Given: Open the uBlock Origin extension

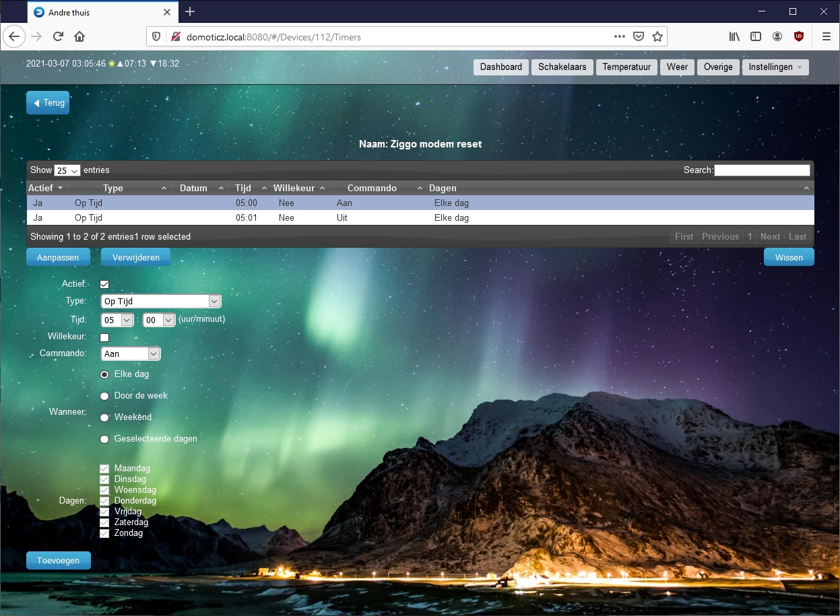Looking at the screenshot, I should click(799, 36).
